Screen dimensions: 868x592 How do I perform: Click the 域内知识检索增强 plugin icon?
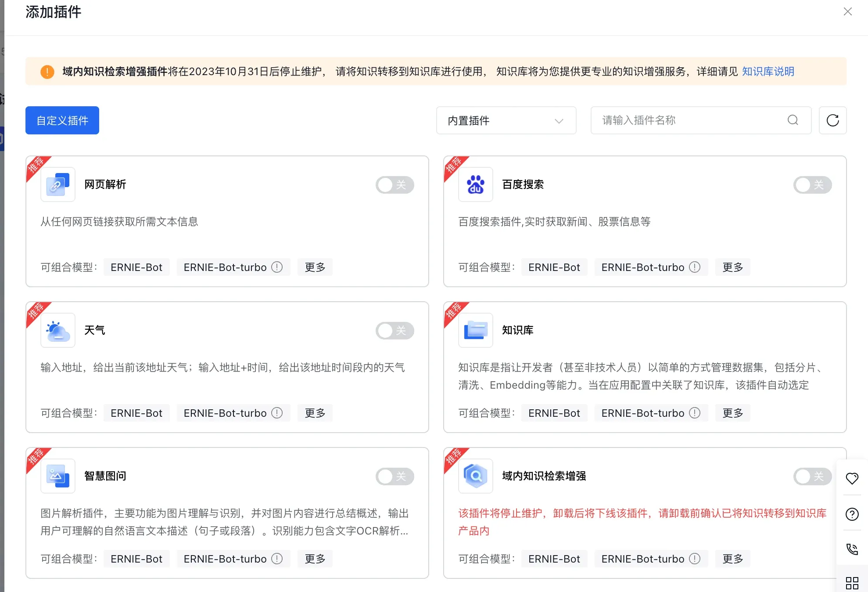coord(475,476)
